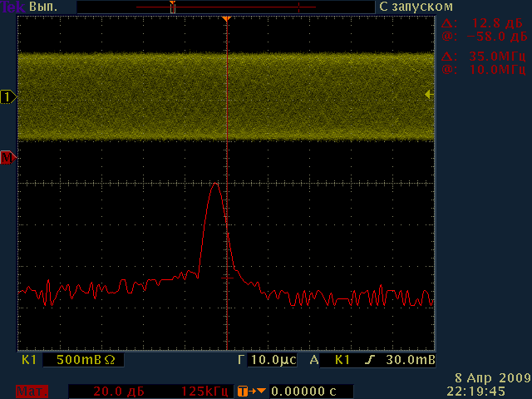Viewport: 532px width, 399px height.
Task: Click the 0.00000 c delay readout
Action: (x=303, y=391)
